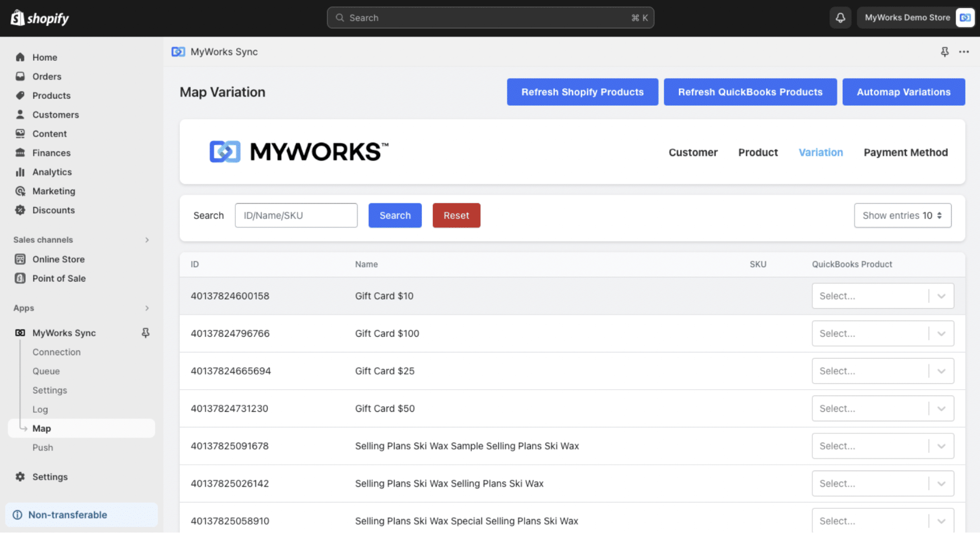Open select for Ski Wax Sample row
980x534 pixels.
pyautogui.click(x=883, y=446)
